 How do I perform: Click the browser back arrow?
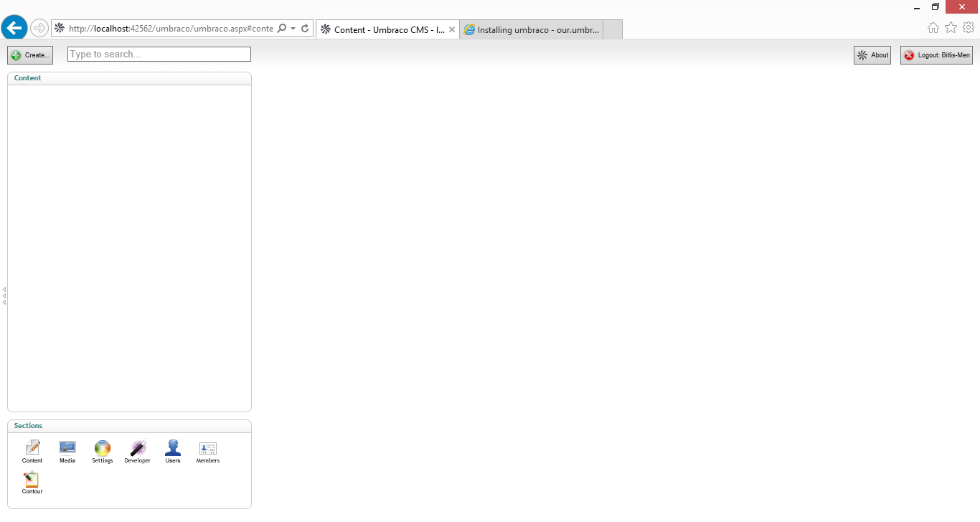click(14, 28)
